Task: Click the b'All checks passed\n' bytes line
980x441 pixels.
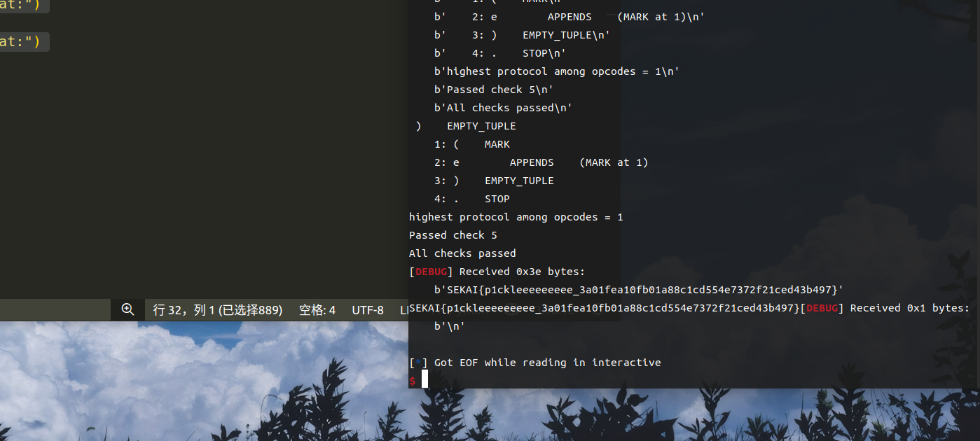Action: [x=503, y=108]
